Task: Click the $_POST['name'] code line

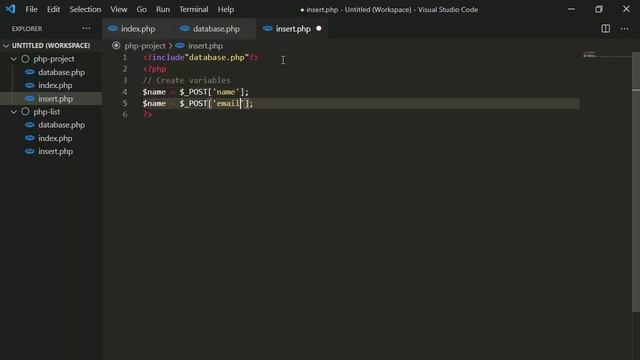Action: pos(196,92)
